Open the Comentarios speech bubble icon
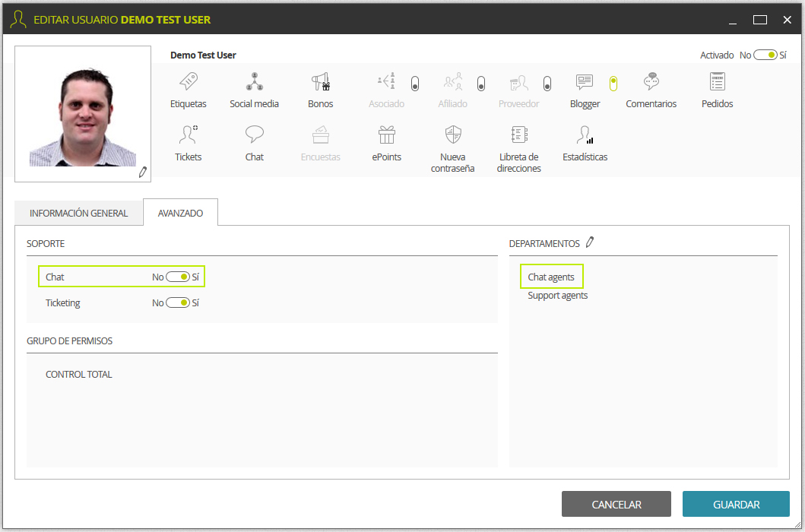The height and width of the screenshot is (532, 805). 651,81
